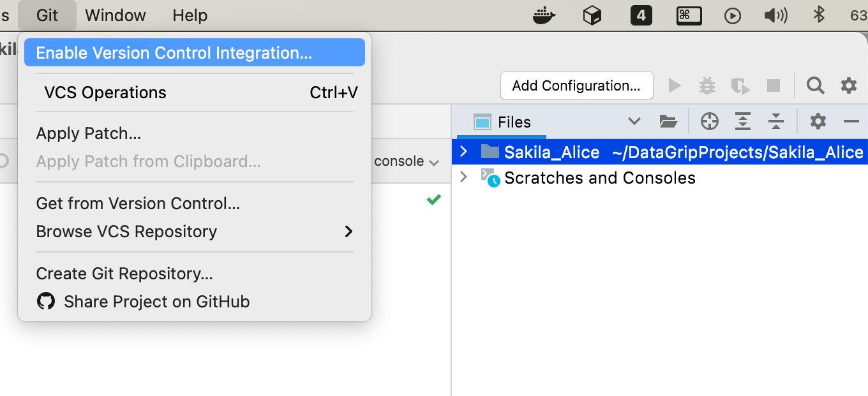Open IDE settings gear in main toolbar
The width and height of the screenshot is (868, 396).
click(848, 85)
